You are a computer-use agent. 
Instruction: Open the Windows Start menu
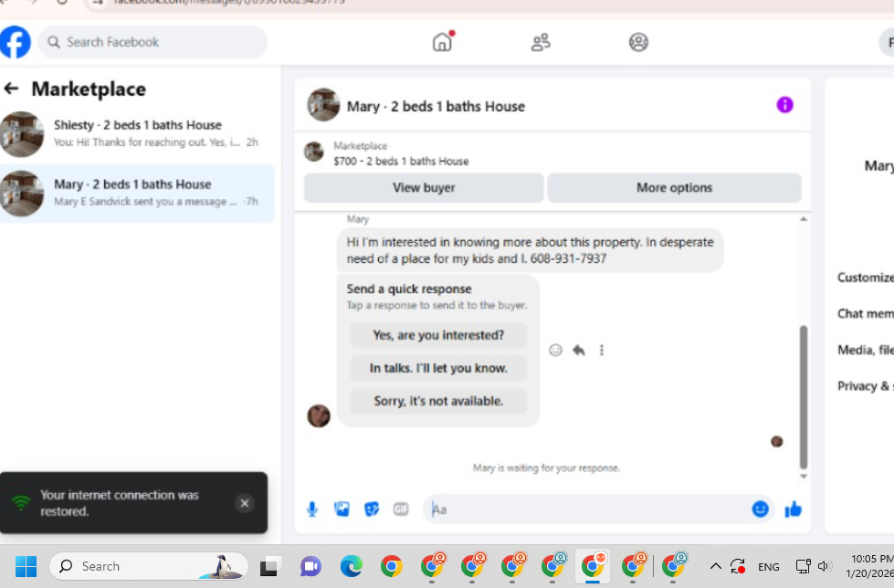[x=26, y=566]
